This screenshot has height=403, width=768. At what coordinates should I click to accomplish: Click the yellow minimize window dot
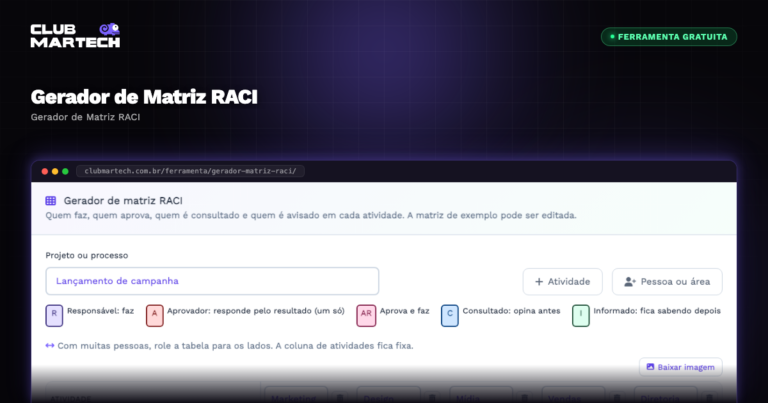(55, 171)
